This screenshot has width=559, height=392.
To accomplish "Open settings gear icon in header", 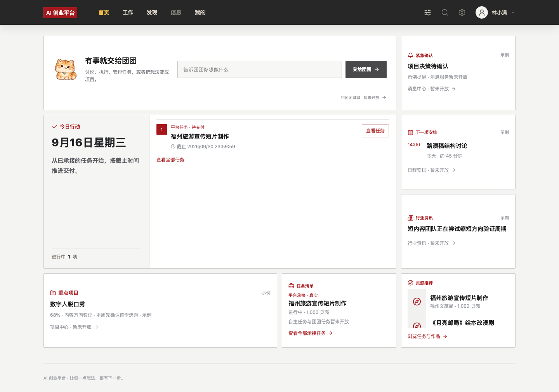I will pos(462,12).
